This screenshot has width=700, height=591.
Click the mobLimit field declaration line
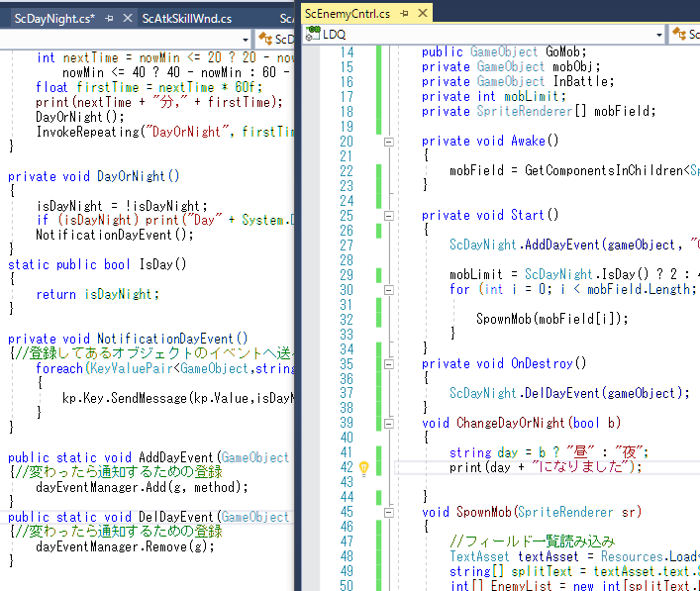494,96
